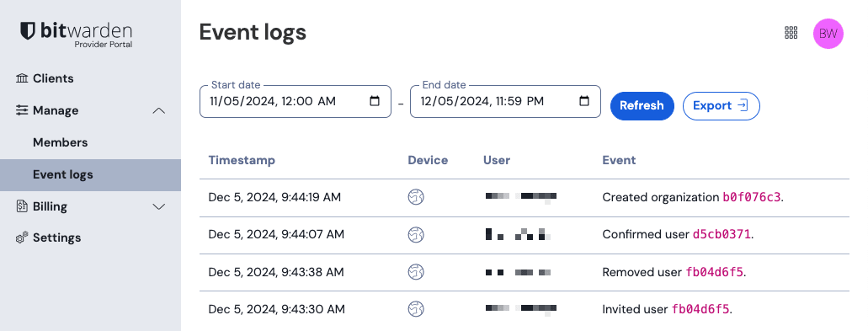Click the organization ID b0f076c3
The width and height of the screenshot is (868, 331).
pyautogui.click(x=752, y=197)
